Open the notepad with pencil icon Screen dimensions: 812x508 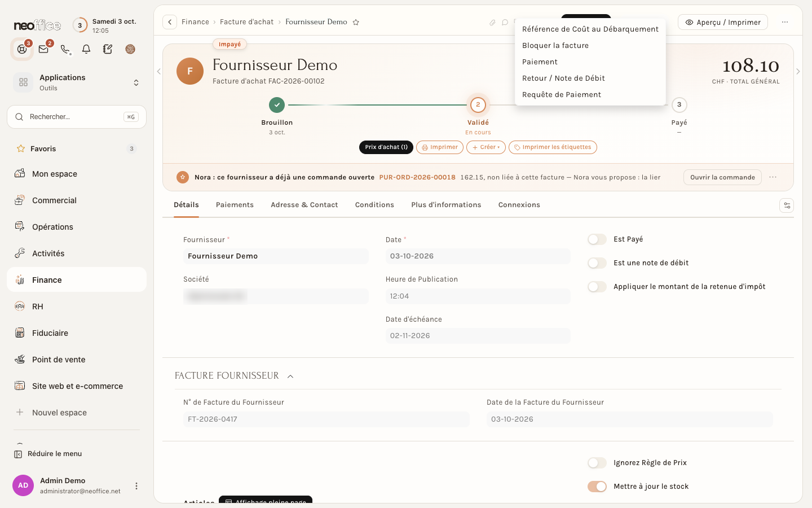[x=108, y=49]
